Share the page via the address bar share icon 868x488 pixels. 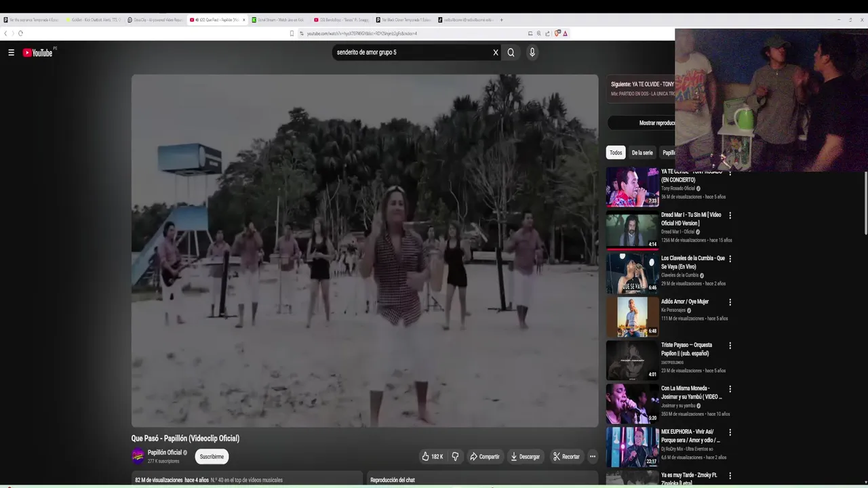[547, 33]
